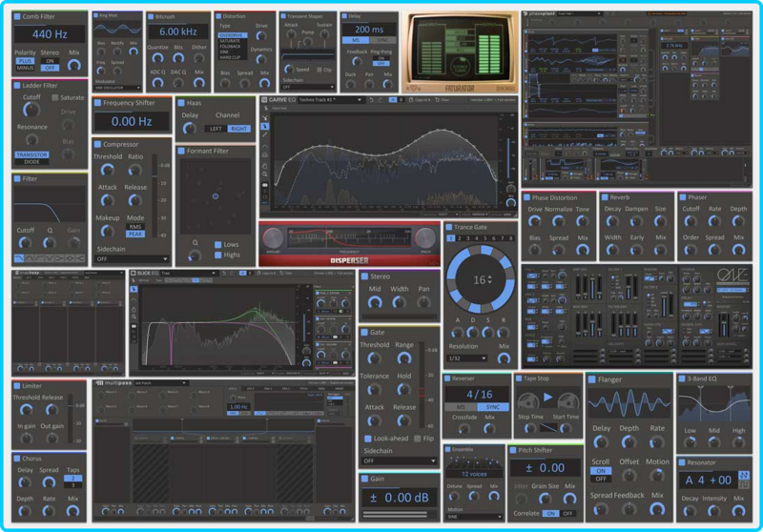Open the Ensemble Motion dropdown
The image size is (763, 532).
tap(474, 517)
